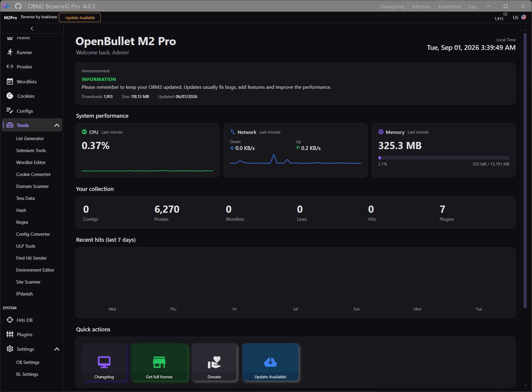532x392 pixels.
Task: Click the scrollbar down arrow
Action: (x=525, y=385)
